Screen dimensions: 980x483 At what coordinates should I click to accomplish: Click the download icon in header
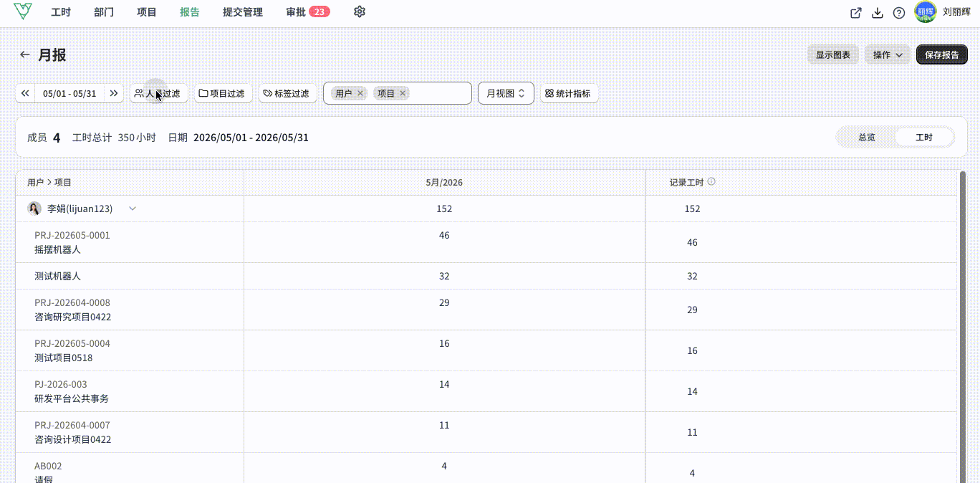point(878,12)
